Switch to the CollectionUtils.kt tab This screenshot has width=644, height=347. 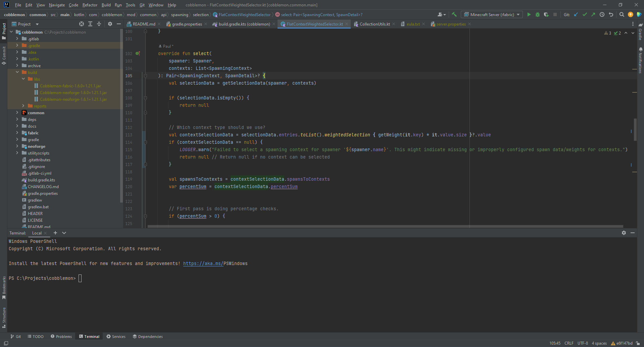pyautogui.click(x=375, y=24)
